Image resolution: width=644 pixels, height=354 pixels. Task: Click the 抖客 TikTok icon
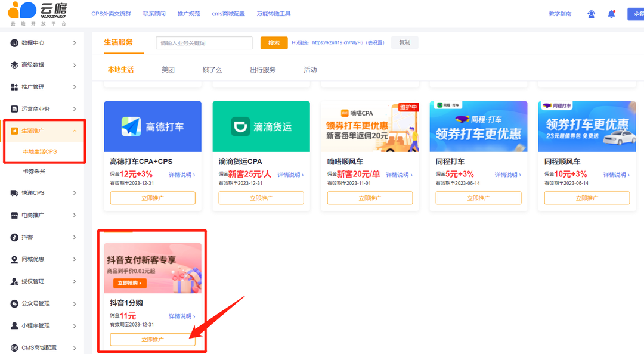coord(14,237)
